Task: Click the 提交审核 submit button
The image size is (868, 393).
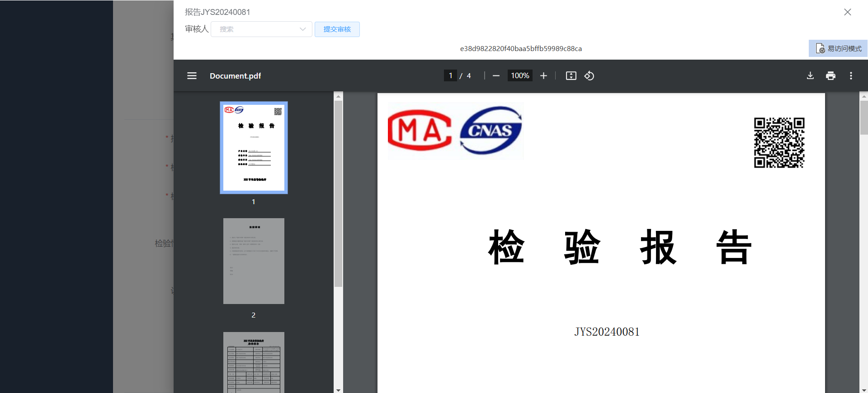Action: [x=337, y=29]
